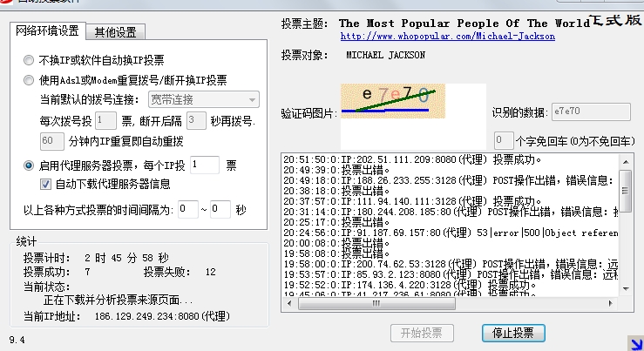
Task: Click the 开始投票 button
Action: (x=422, y=333)
